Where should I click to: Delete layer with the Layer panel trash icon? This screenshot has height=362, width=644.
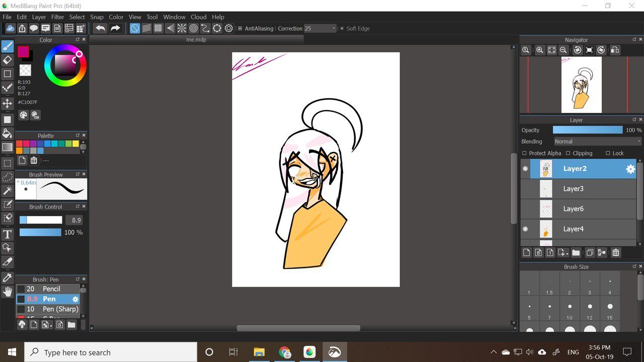615,252
